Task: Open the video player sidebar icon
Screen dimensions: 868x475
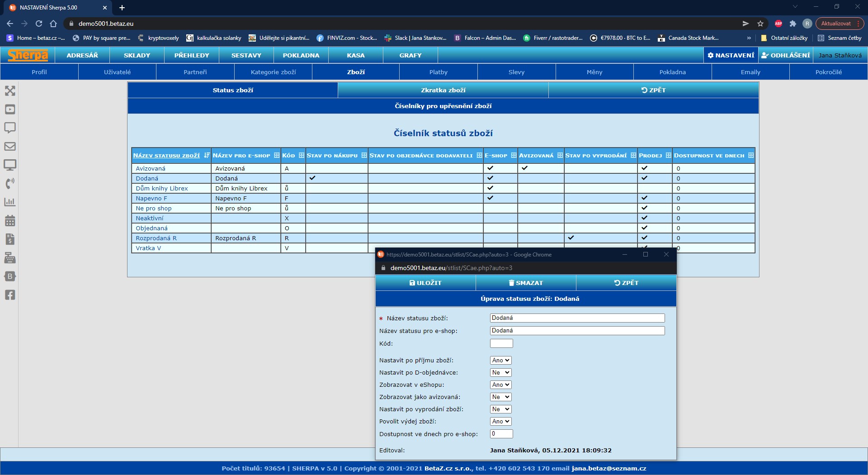Action: click(10, 109)
